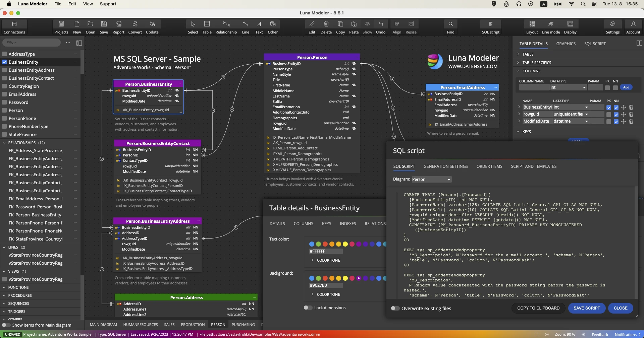This screenshot has width=644, height=338.
Task: Click the Feedback link in status bar
Action: tap(600, 335)
